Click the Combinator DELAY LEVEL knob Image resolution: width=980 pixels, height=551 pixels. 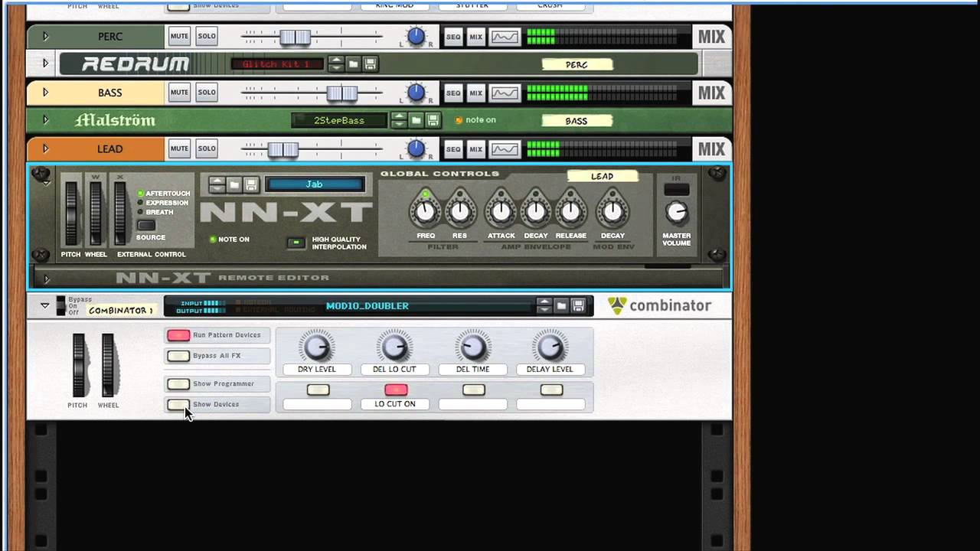pyautogui.click(x=550, y=347)
